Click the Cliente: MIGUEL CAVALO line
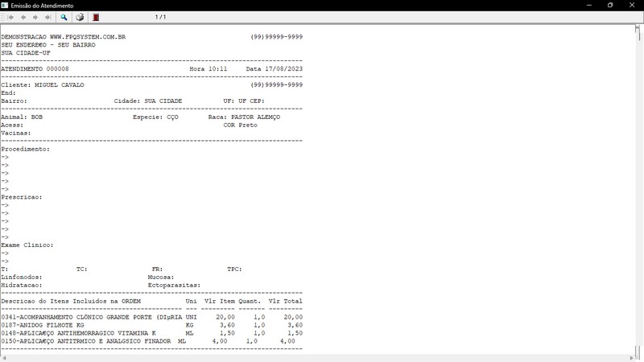 [43, 85]
